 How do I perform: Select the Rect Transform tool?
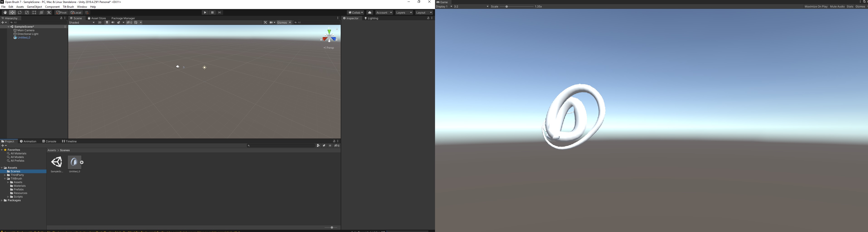(x=34, y=12)
